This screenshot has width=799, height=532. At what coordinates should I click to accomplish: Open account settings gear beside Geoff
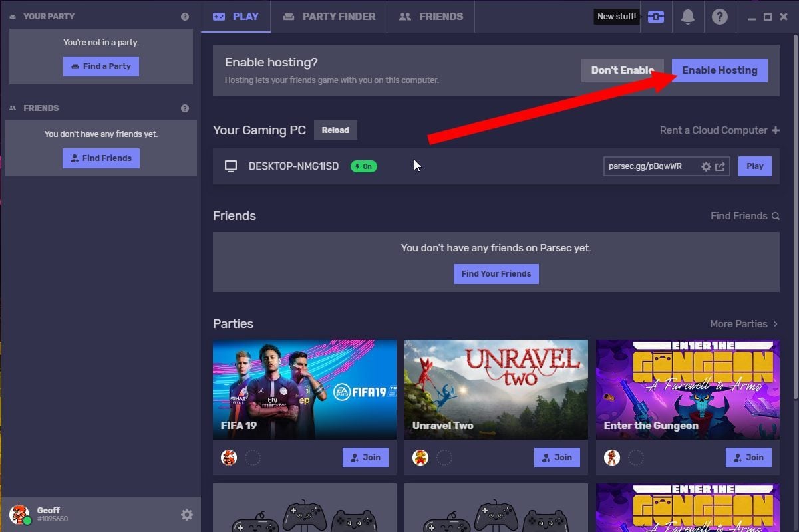187,515
